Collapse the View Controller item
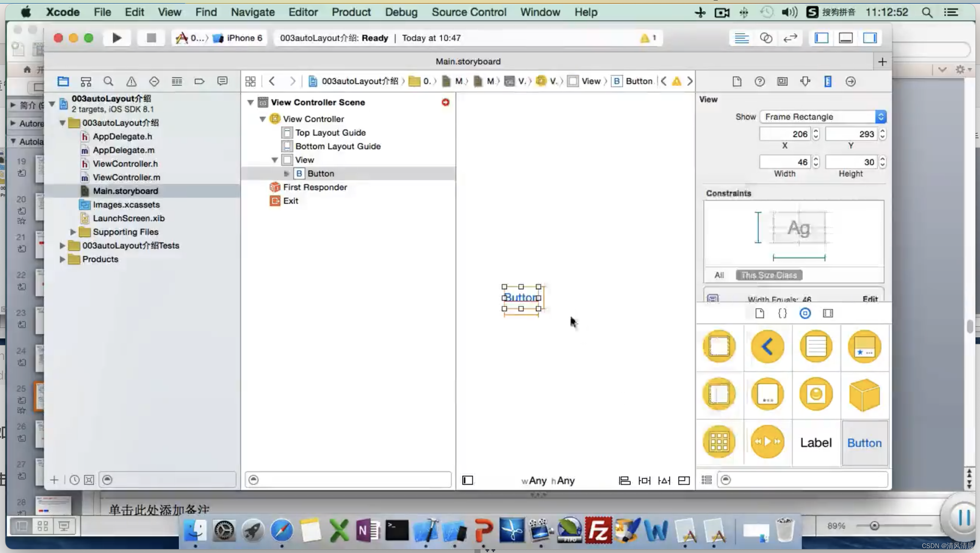This screenshot has width=980, height=553. 263,119
